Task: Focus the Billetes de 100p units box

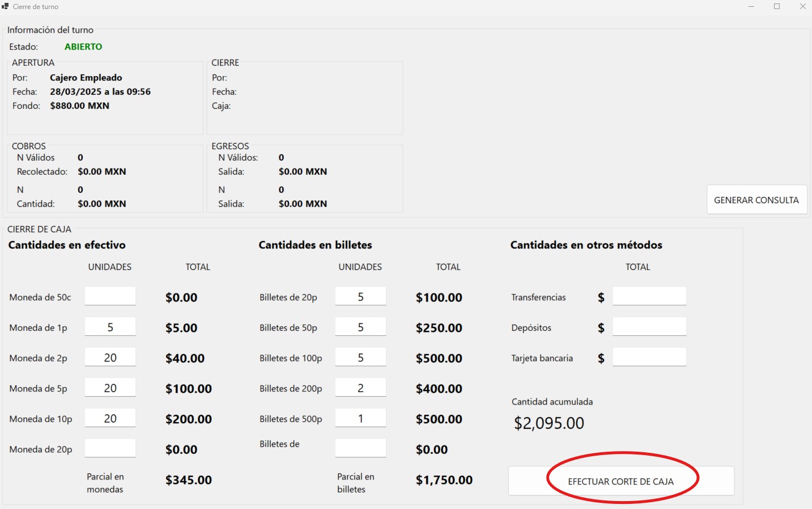Action: pos(360,357)
